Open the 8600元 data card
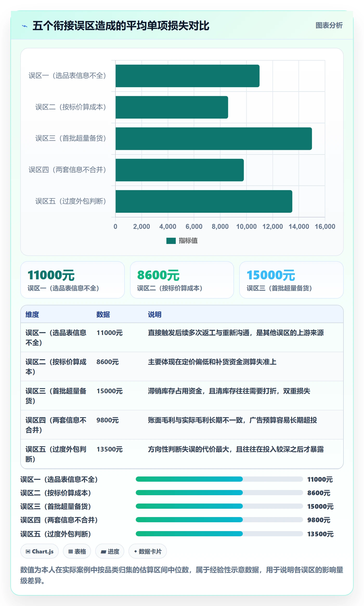The image size is (364, 606). 182,280
